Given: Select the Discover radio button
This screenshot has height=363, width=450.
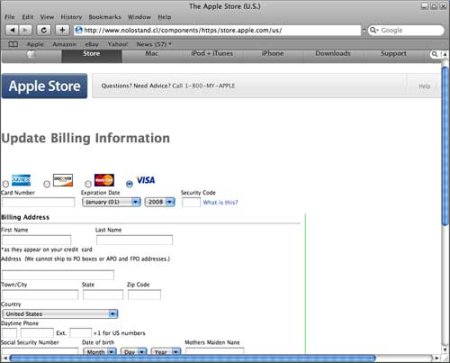Looking at the screenshot, I should (47, 184).
